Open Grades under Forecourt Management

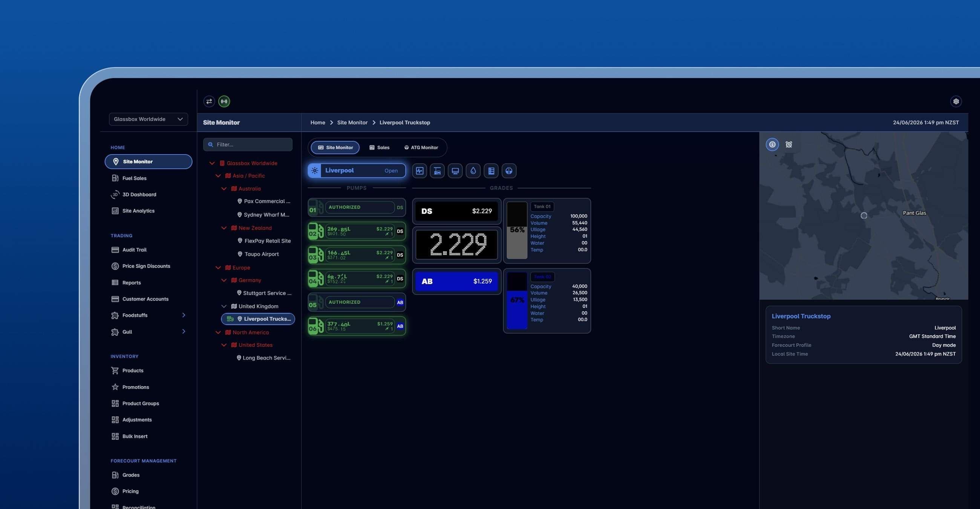point(131,475)
